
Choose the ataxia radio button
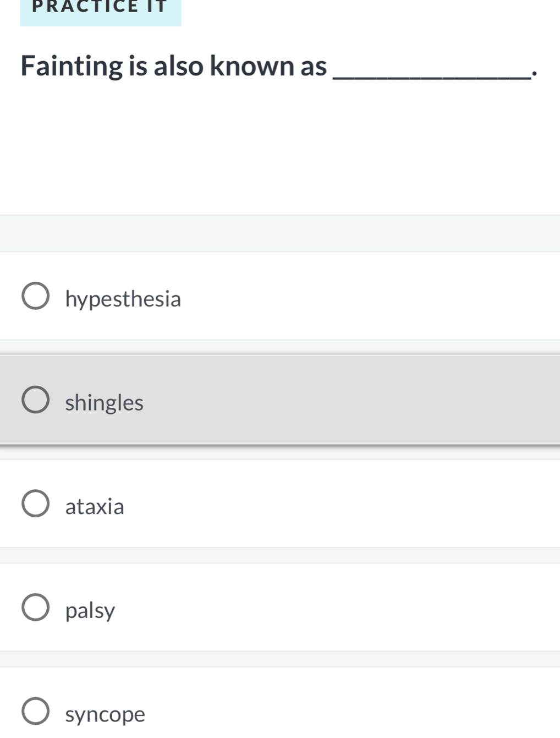35,504
